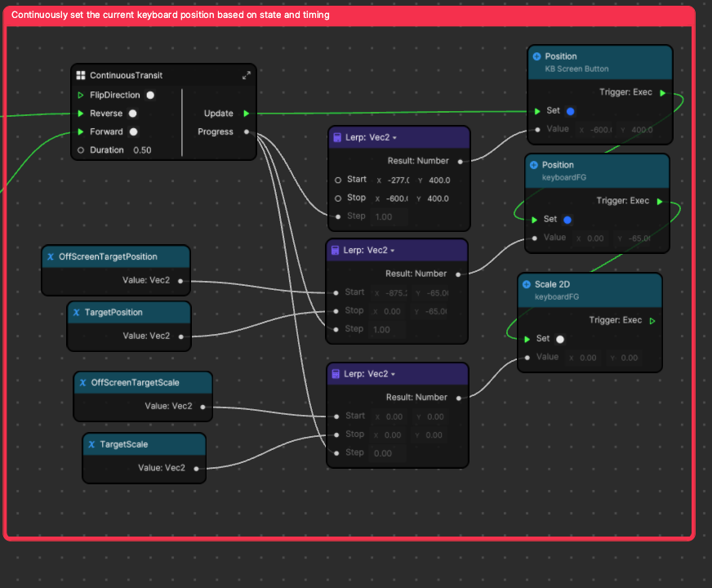
Task: Click the ContinuousTransit grid icon
Action: pyautogui.click(x=81, y=76)
